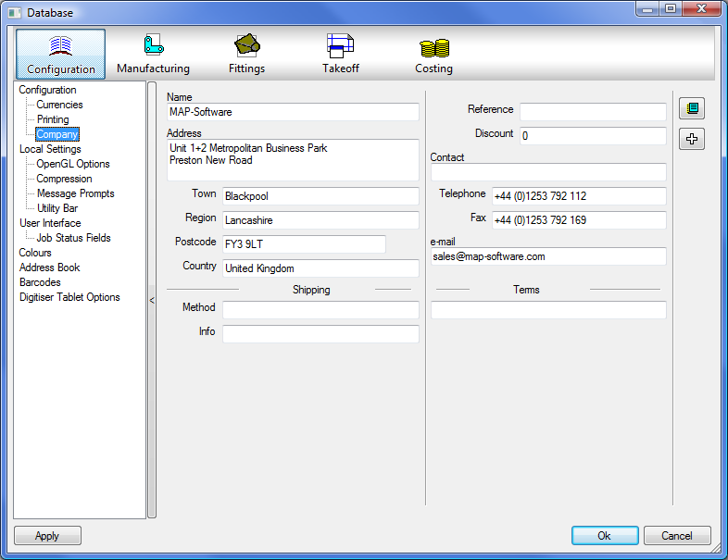Select Barcodes in the tree
Image resolution: width=728 pixels, height=560 pixels.
[40, 282]
